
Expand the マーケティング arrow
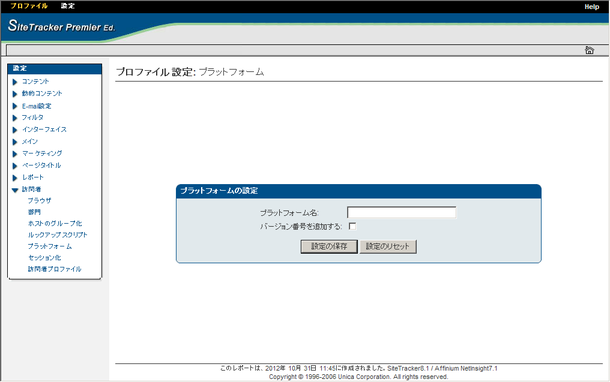15,154
